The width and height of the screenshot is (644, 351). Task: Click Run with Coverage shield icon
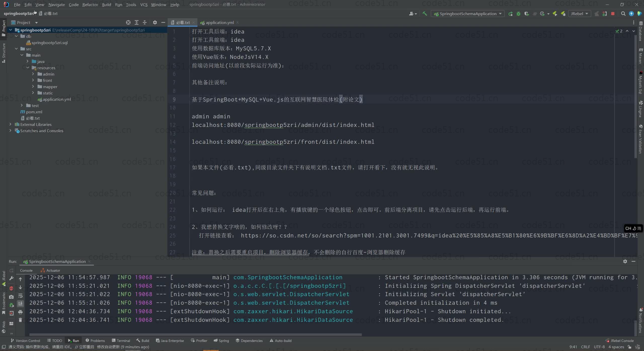527,14
